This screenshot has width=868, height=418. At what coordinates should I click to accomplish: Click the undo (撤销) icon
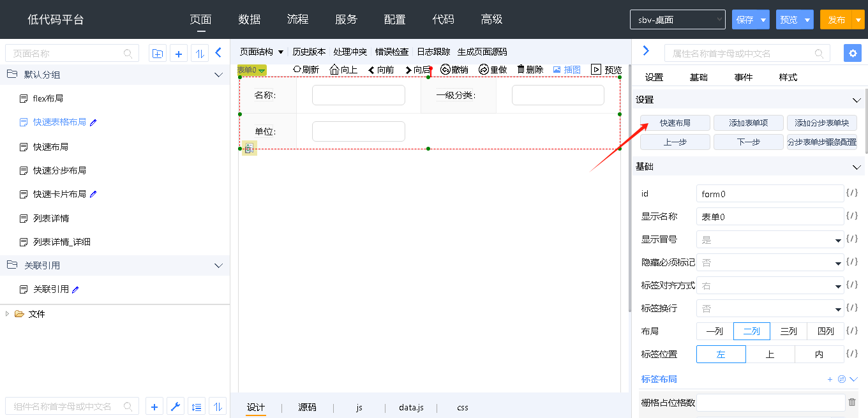(445, 70)
